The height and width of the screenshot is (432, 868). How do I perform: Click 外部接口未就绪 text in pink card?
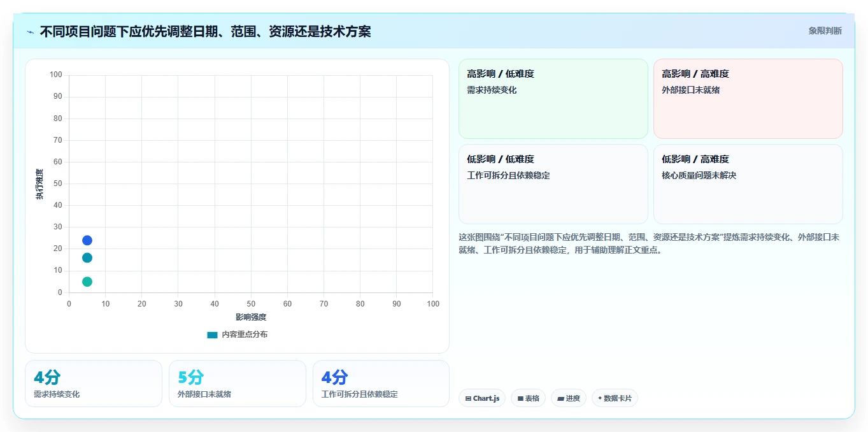pos(691,90)
